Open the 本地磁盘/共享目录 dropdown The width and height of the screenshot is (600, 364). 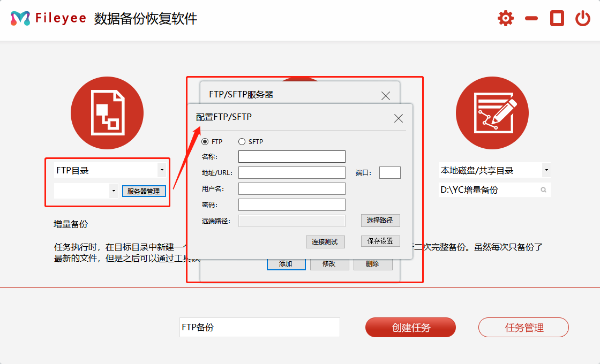[x=546, y=170]
